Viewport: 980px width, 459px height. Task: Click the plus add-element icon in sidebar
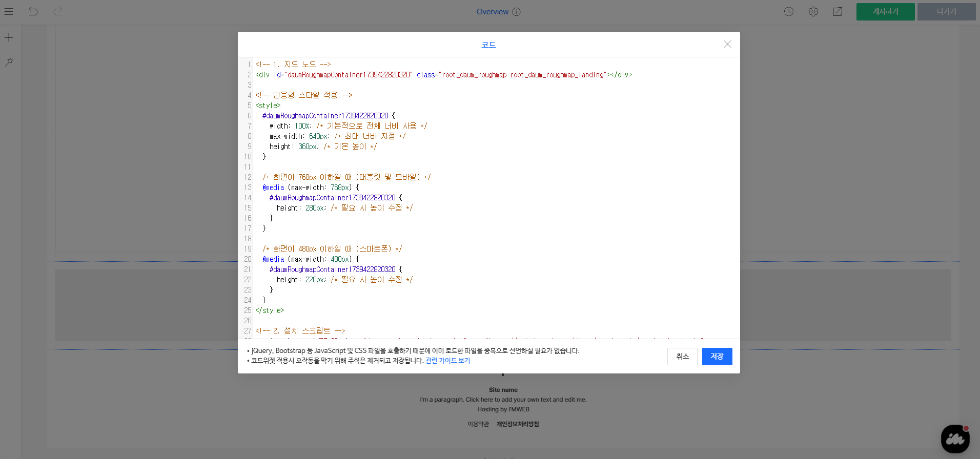click(9, 38)
